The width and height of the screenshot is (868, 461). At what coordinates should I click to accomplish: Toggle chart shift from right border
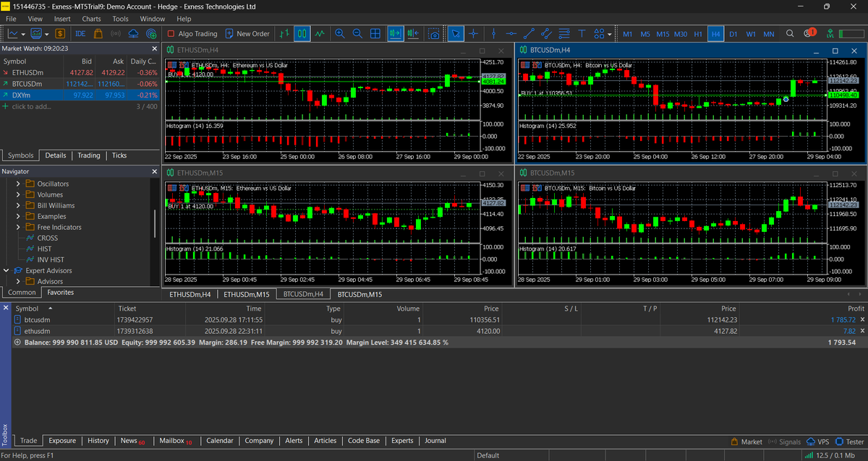413,33
